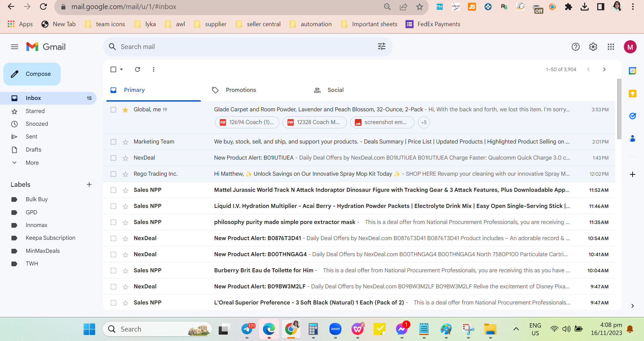Expand the More sidebar section
This screenshot has height=341, width=644.
(32, 163)
